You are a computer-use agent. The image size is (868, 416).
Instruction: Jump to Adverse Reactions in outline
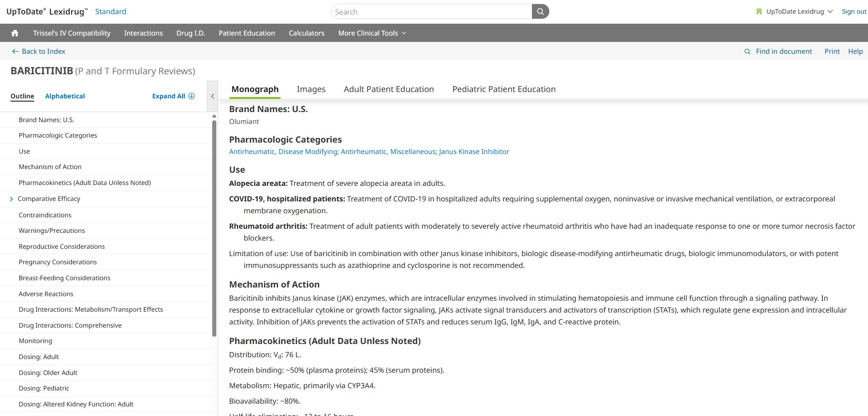click(46, 294)
